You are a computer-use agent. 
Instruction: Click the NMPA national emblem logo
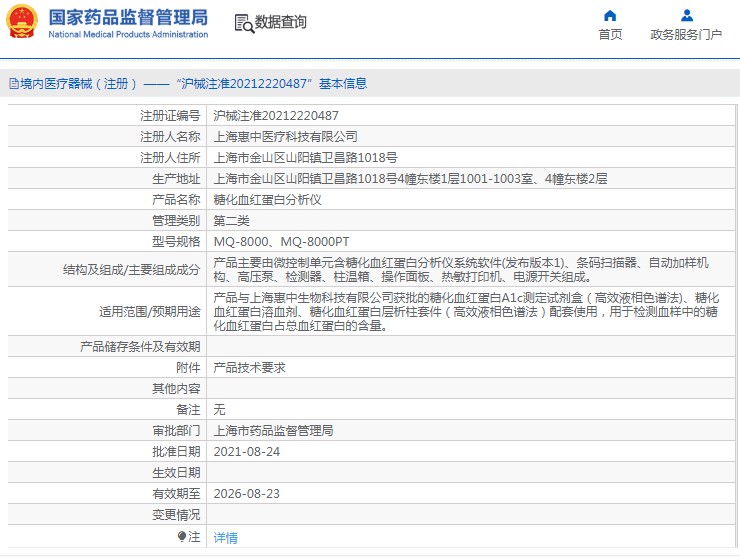coord(22,22)
